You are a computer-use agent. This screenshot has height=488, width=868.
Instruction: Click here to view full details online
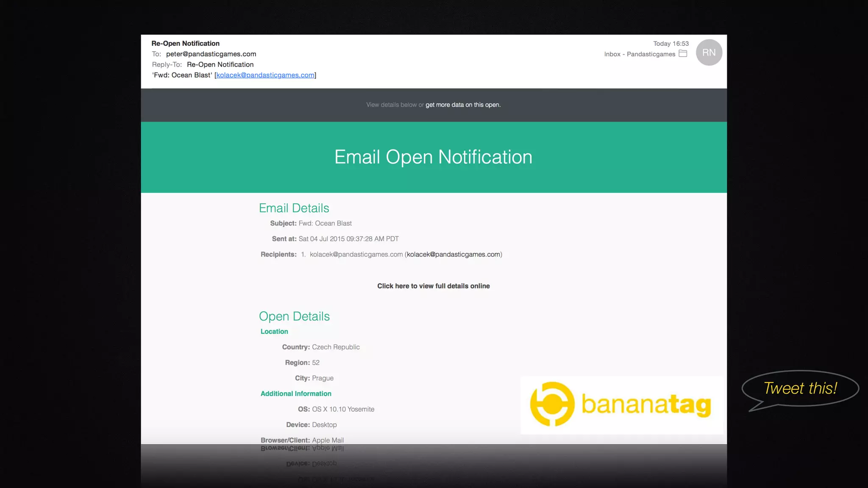[x=433, y=286]
